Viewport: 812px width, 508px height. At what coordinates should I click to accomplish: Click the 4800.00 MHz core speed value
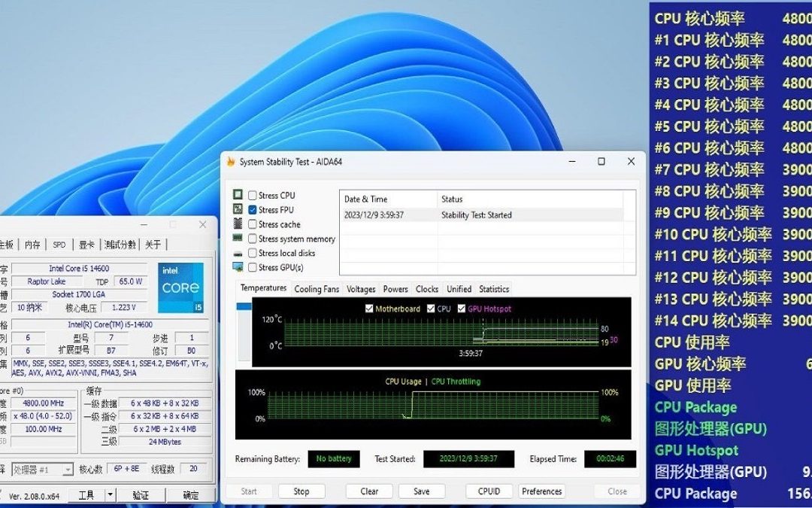tap(44, 403)
